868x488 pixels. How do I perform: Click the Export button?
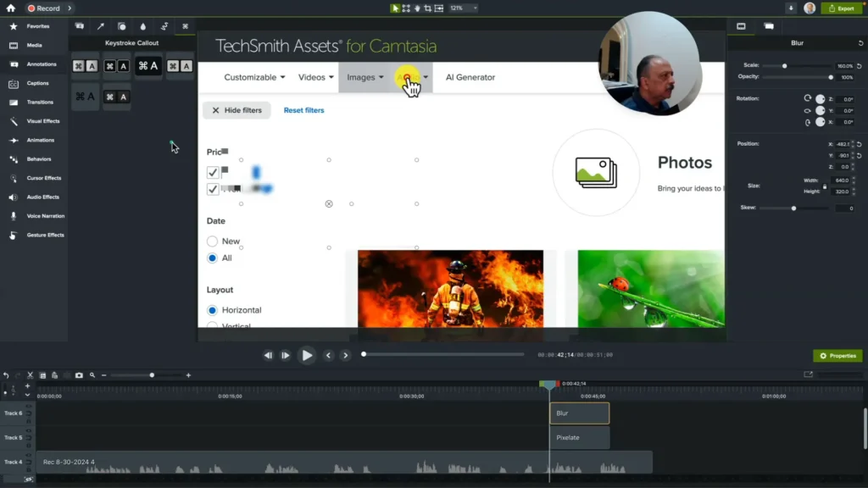[842, 8]
